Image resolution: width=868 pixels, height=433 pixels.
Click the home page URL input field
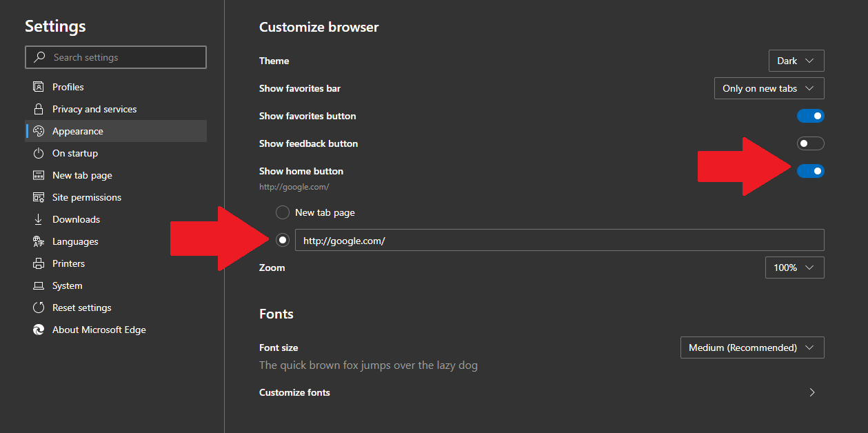[560, 240]
